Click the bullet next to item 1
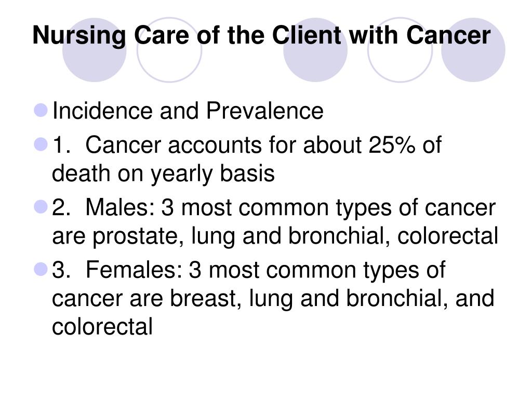Screen dimensions: 532x399 (x=41, y=144)
